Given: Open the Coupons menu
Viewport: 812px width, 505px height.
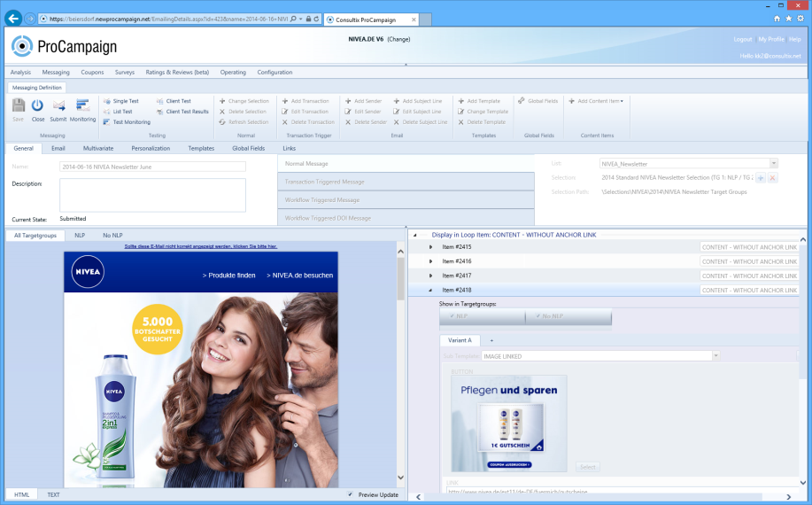Looking at the screenshot, I should tap(92, 72).
